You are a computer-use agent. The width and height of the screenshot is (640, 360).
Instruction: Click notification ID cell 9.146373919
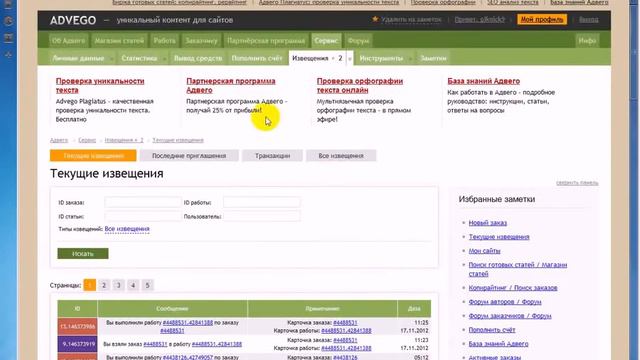pyautogui.click(x=77, y=344)
